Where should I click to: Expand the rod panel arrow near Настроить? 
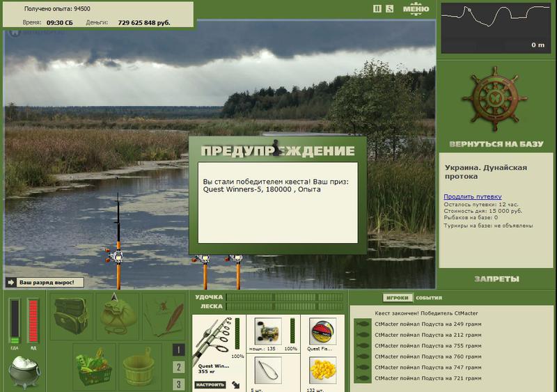235,384
